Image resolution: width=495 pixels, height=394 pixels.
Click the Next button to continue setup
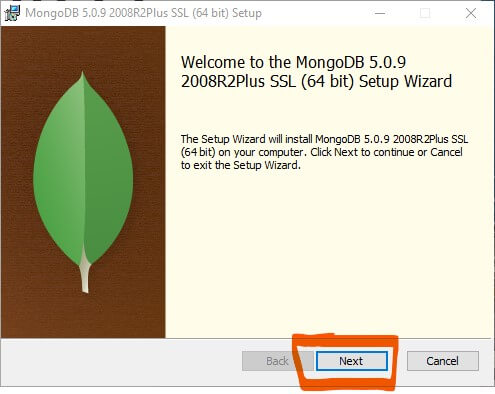(x=352, y=361)
